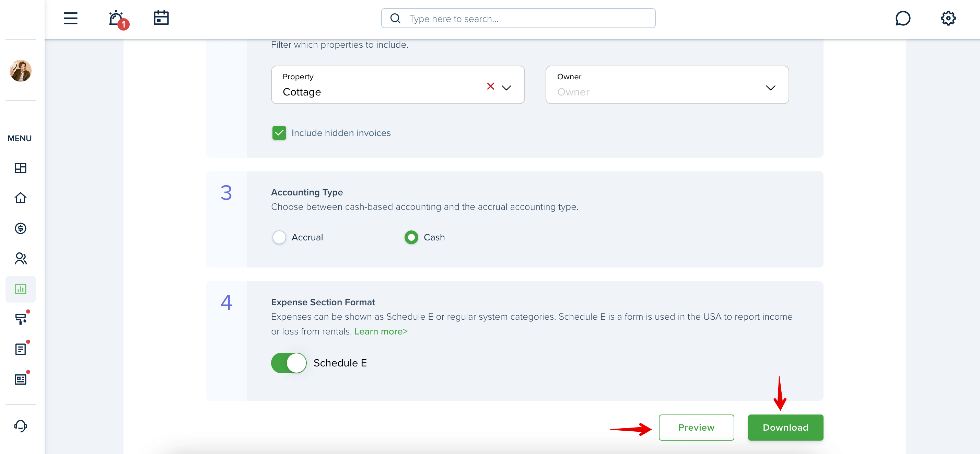This screenshot has height=454, width=980.
Task: Open documents page icon in sidebar
Action: click(x=21, y=349)
